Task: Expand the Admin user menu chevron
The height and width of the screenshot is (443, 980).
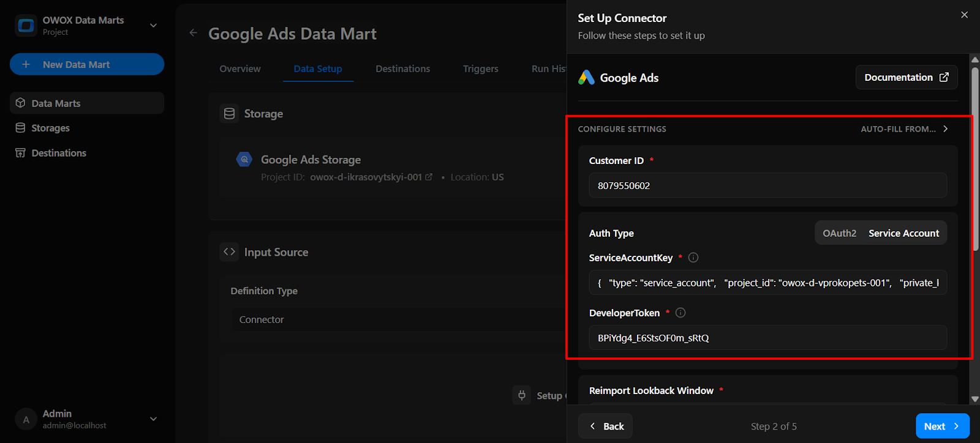Action: point(154,419)
